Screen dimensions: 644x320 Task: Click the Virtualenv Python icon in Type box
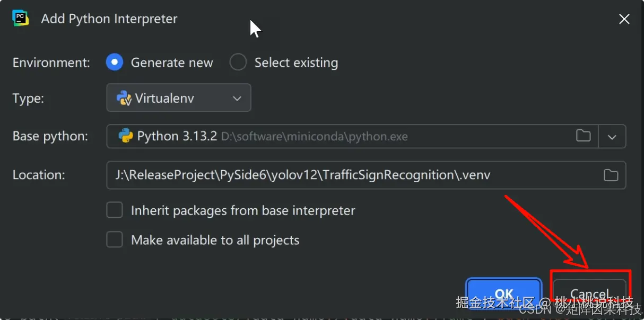(124, 99)
